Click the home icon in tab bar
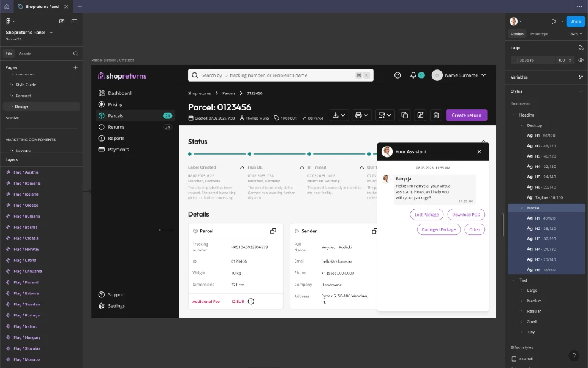This screenshot has height=368, width=588. pyautogui.click(x=7, y=6)
